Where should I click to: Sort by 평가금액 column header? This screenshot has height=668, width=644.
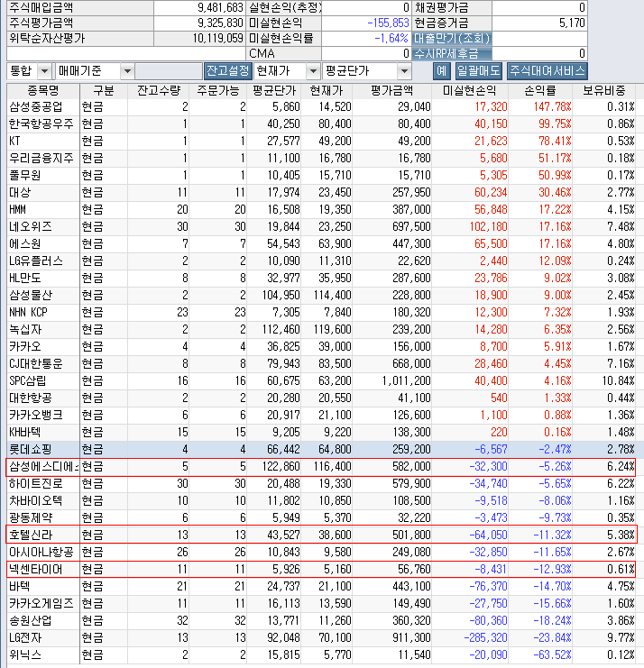tap(391, 91)
